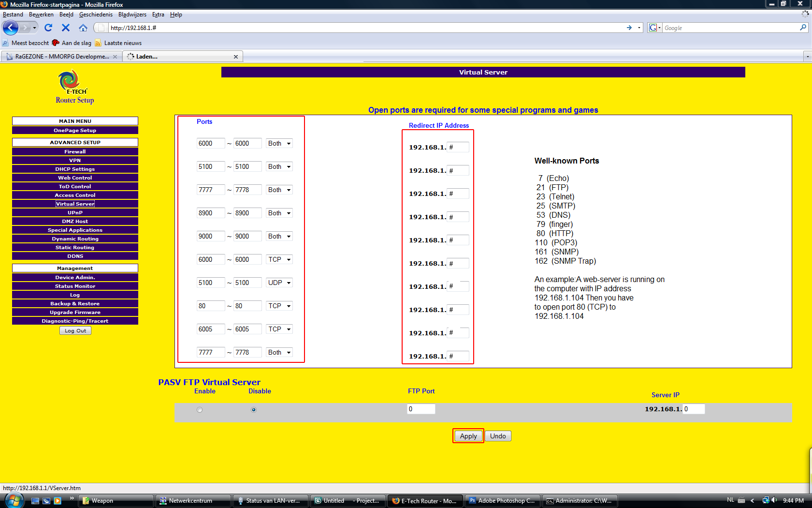The width and height of the screenshot is (812, 508).
Task: Click the Stop loading X icon
Action: coord(66,28)
